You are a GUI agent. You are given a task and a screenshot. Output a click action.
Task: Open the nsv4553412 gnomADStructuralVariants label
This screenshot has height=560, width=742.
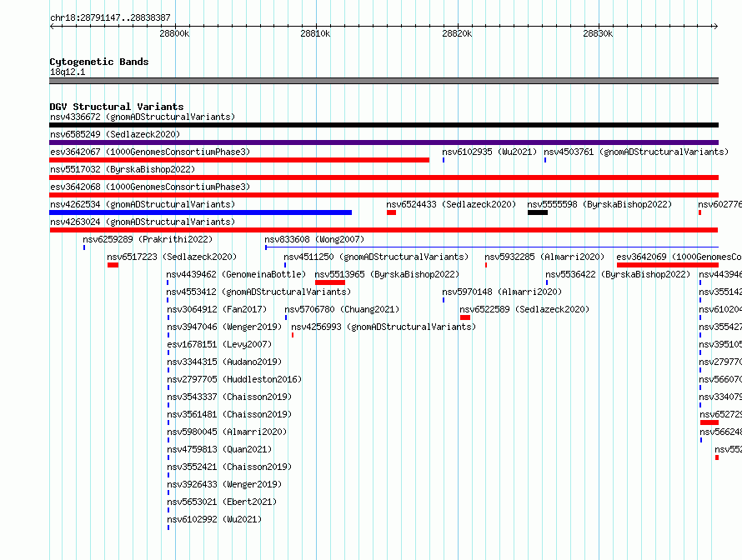258,292
